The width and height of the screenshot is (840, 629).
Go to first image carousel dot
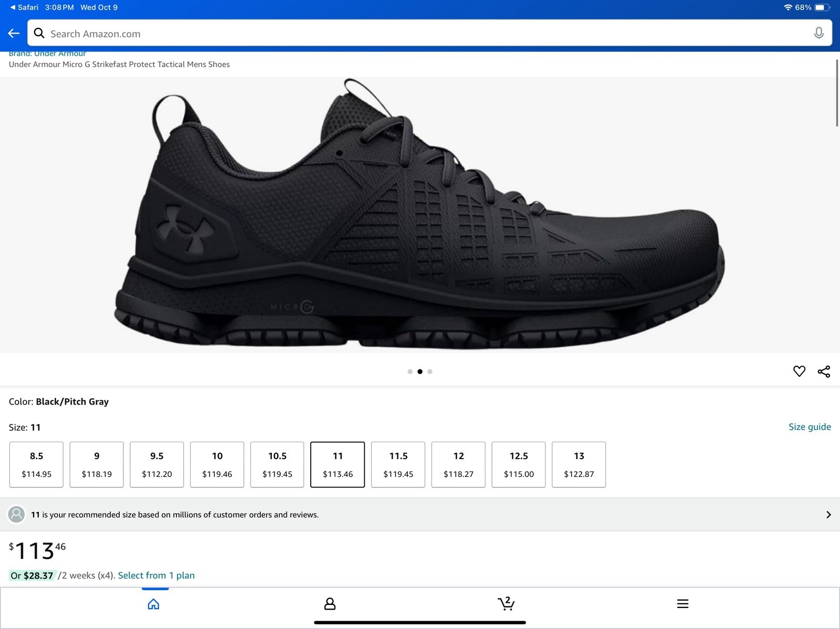410,371
